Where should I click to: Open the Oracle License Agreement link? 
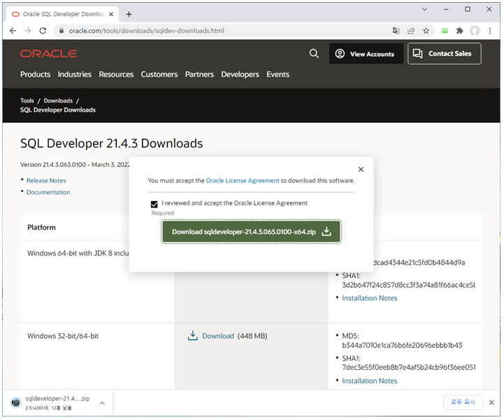(x=243, y=180)
